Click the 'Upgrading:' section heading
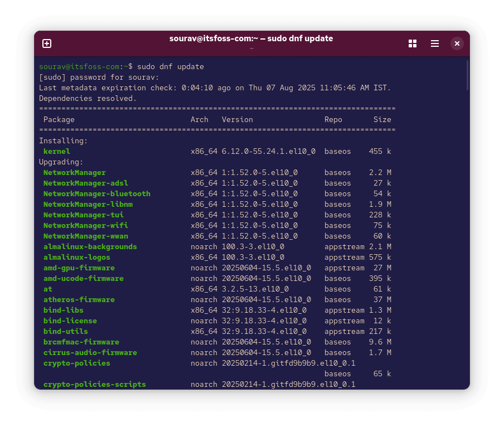Viewport: 504px width, 427px height. click(60, 162)
